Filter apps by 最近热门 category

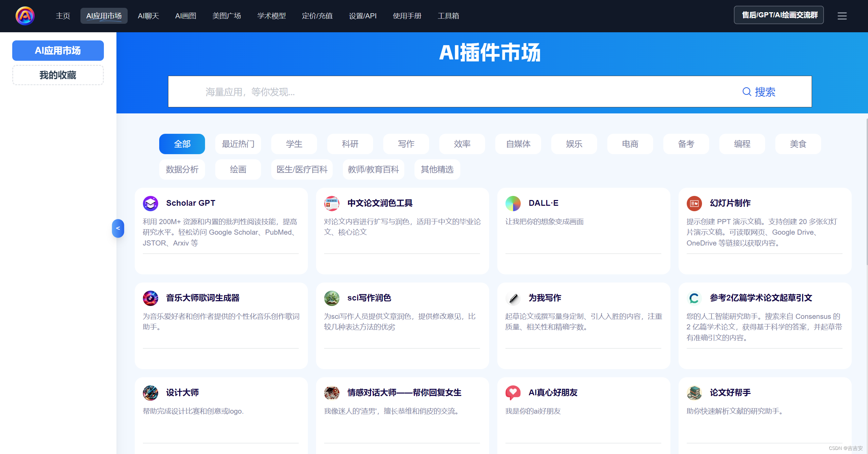point(238,144)
